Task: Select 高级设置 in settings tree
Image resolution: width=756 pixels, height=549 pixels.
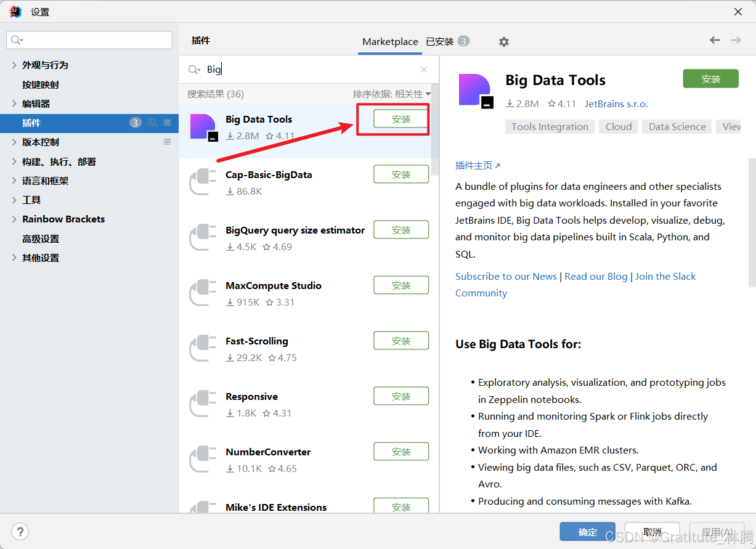Action: [x=41, y=238]
